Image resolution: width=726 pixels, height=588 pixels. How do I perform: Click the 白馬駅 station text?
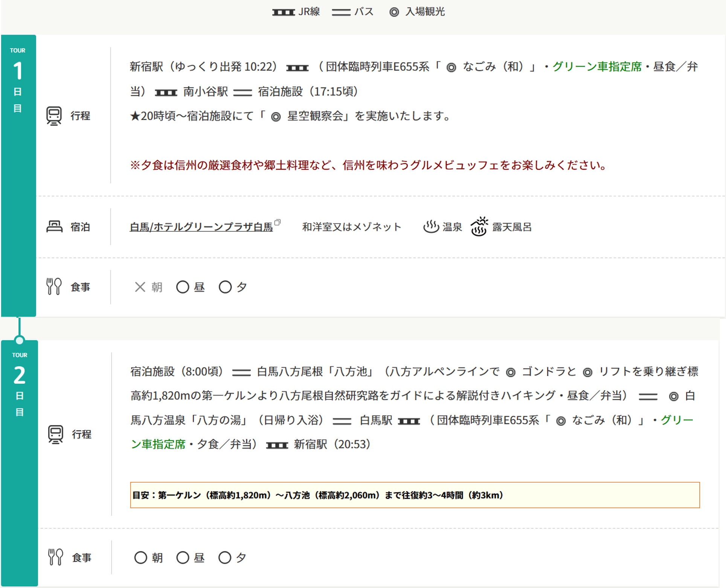point(376,420)
